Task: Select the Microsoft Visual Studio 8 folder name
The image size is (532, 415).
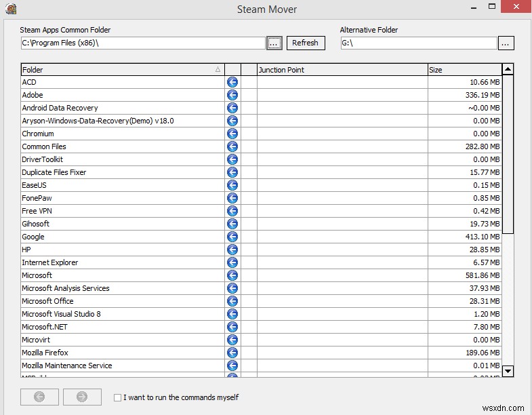Action: pyautogui.click(x=62, y=314)
